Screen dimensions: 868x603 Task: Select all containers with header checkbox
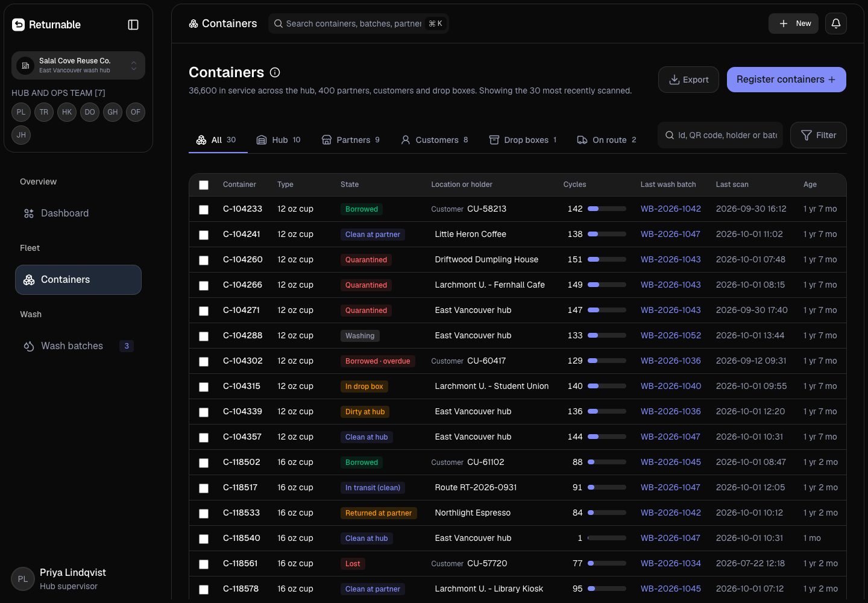204,185
